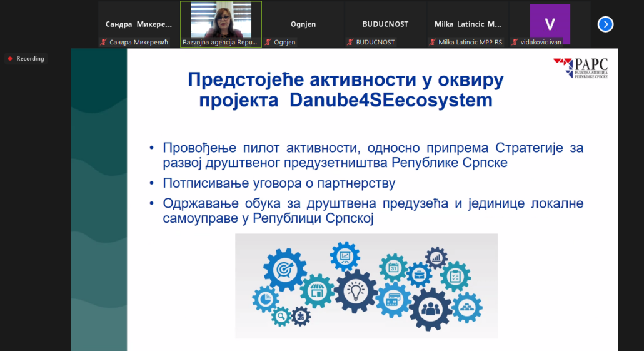
Task: Click the gears illustration on slide
Action: pos(366,286)
